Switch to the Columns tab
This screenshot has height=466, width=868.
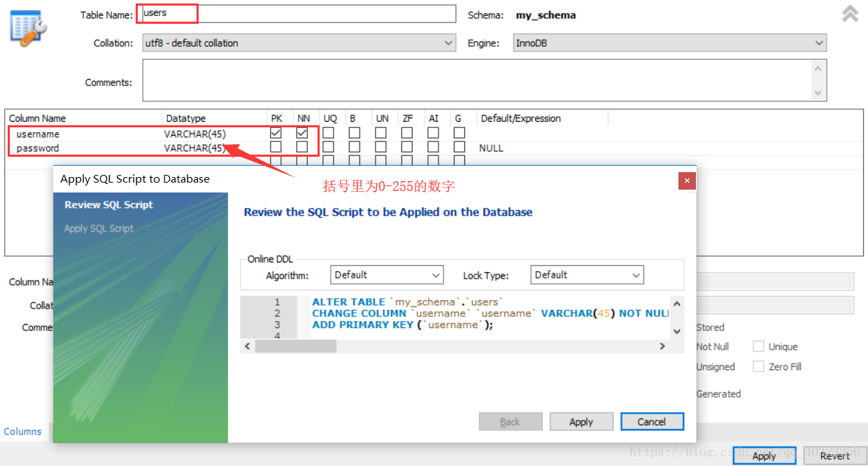pyautogui.click(x=23, y=432)
